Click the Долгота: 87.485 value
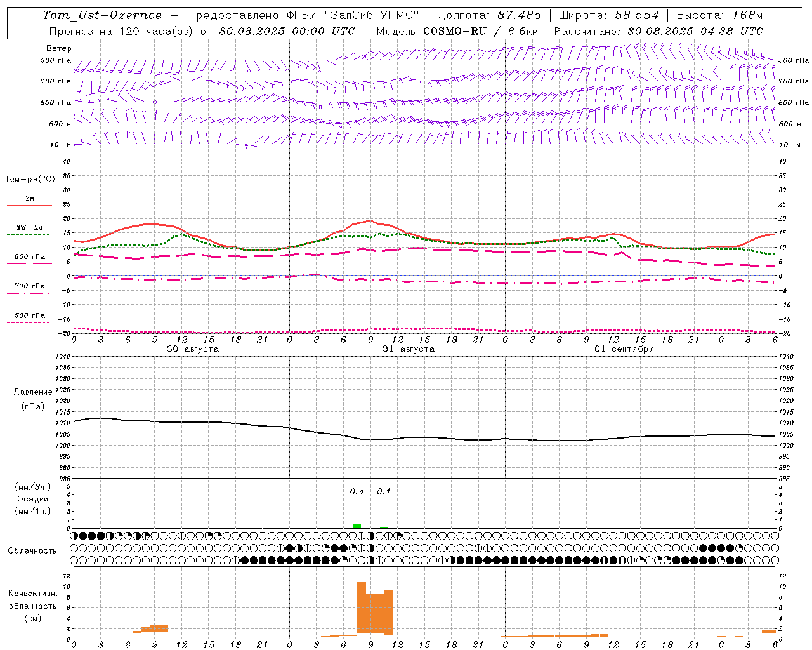 tap(489, 15)
